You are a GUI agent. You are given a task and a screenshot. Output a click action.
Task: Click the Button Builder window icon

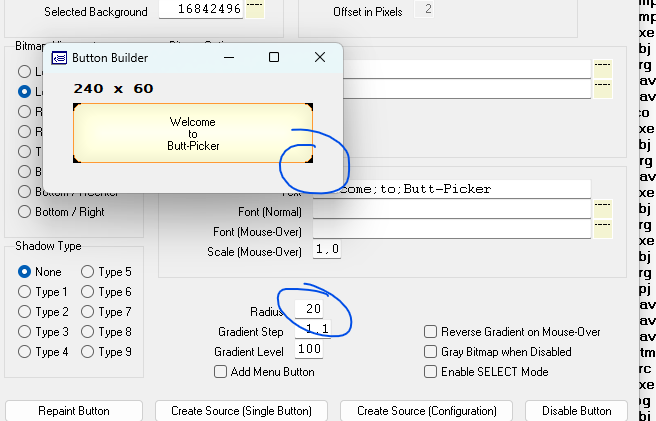click(x=60, y=58)
